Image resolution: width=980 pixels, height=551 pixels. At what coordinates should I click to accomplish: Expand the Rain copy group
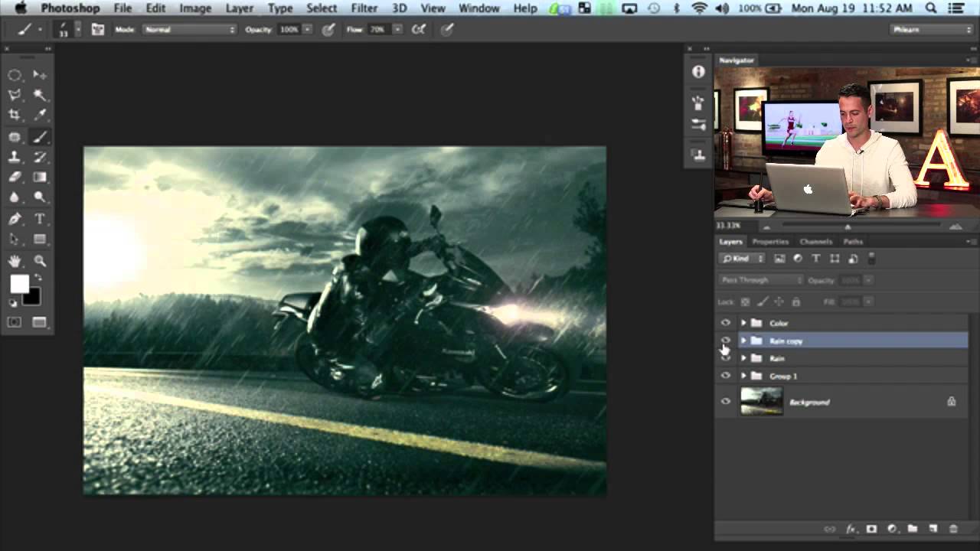click(743, 341)
